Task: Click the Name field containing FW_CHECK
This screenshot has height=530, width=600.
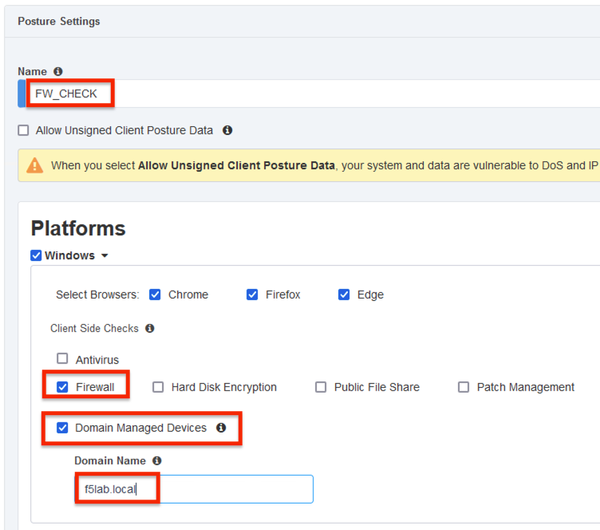Action: pos(300,93)
